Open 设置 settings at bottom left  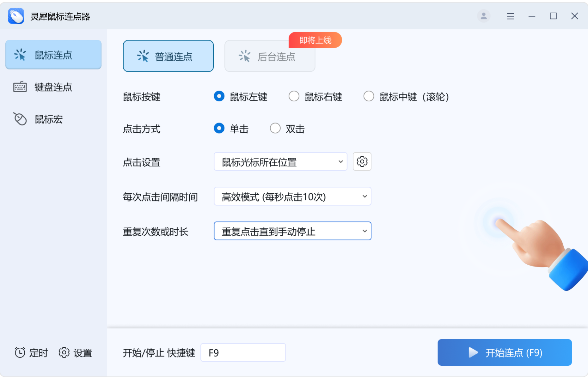tap(75, 352)
